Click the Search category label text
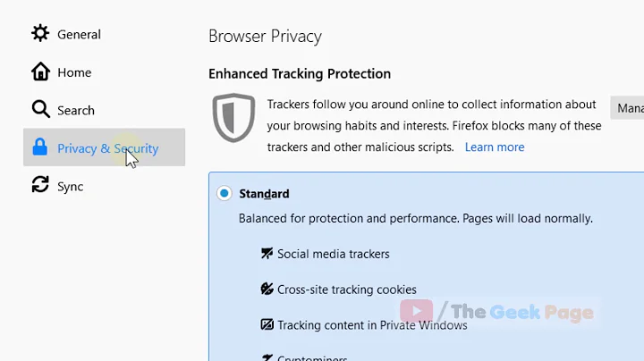The height and width of the screenshot is (361, 644). tap(76, 110)
